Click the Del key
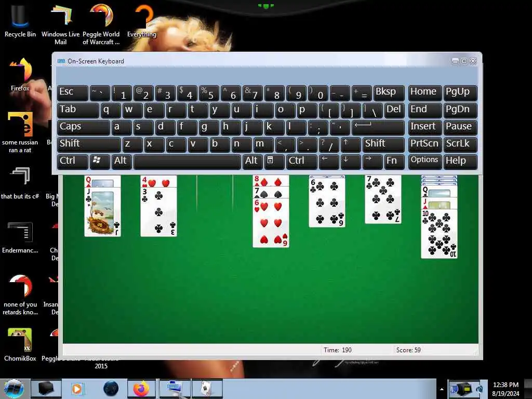This screenshot has width=532, height=399. (x=394, y=110)
